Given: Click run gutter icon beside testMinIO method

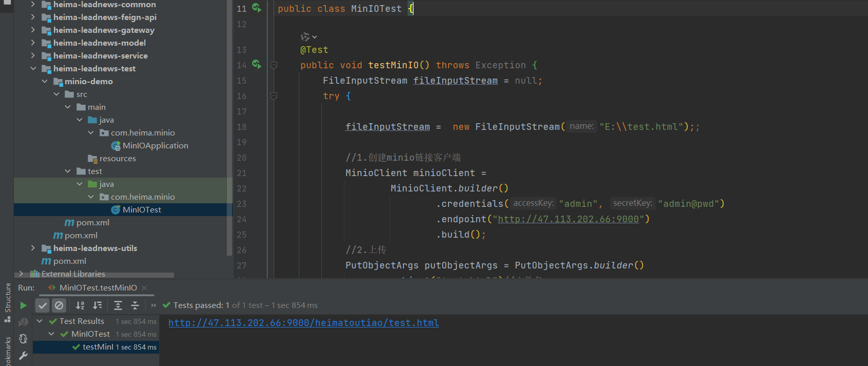Looking at the screenshot, I should [257, 65].
